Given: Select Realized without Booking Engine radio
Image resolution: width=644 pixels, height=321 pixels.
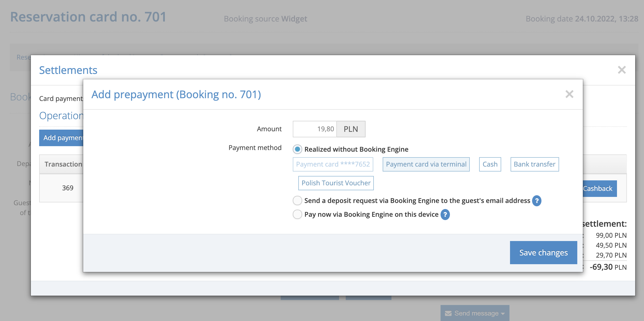Looking at the screenshot, I should click(x=297, y=149).
